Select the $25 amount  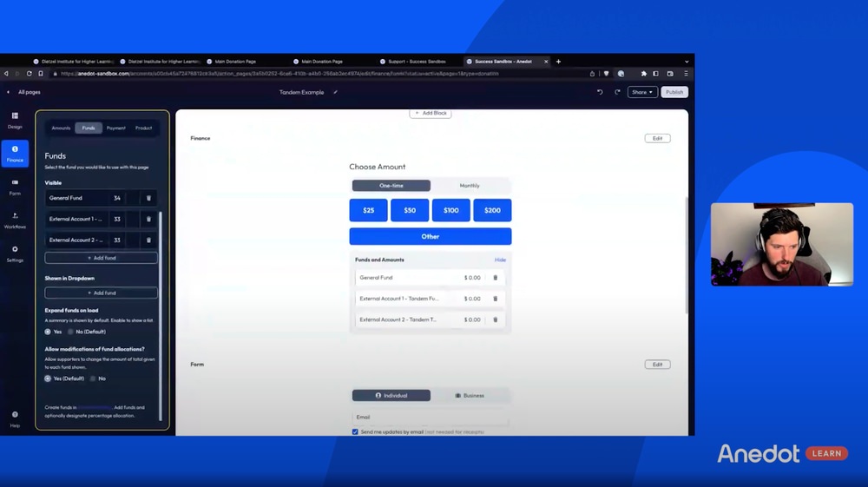(368, 210)
